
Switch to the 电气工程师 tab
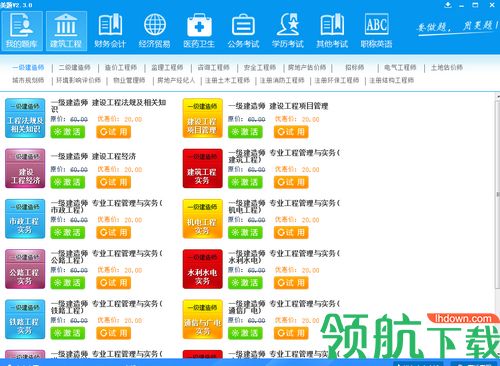[x=400, y=67]
